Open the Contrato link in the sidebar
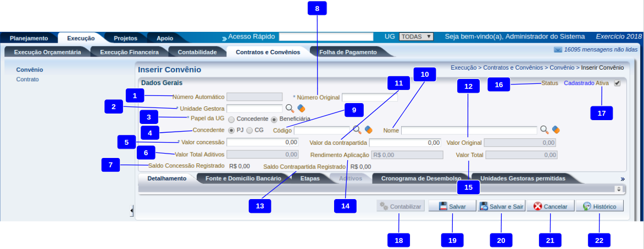The height and width of the screenshot is (249, 644). 27,80
